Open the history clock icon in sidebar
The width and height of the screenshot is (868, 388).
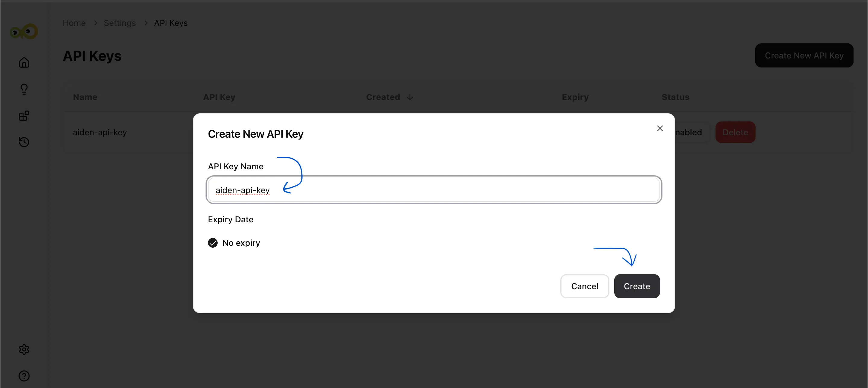pyautogui.click(x=24, y=142)
